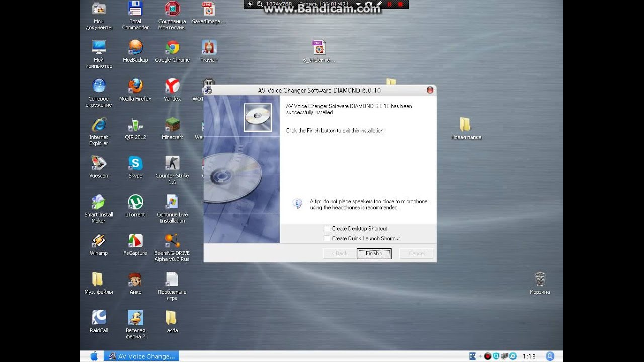The width and height of the screenshot is (644, 362).
Task: Open Сокровища Монтесумы game shortcut
Action: 172,16
